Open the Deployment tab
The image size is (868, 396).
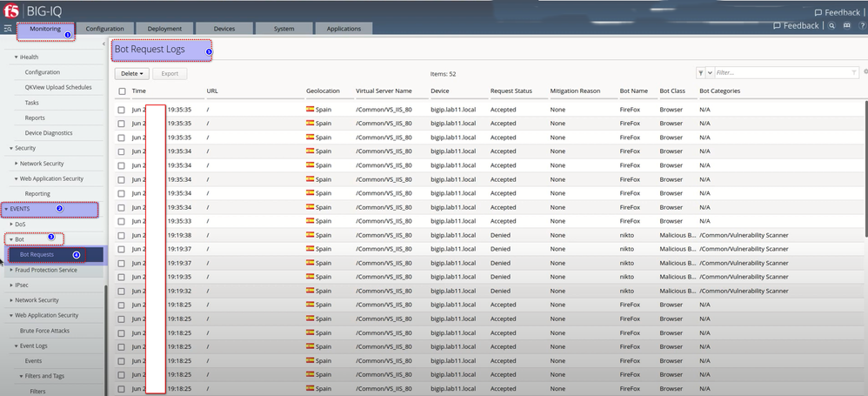pos(165,29)
